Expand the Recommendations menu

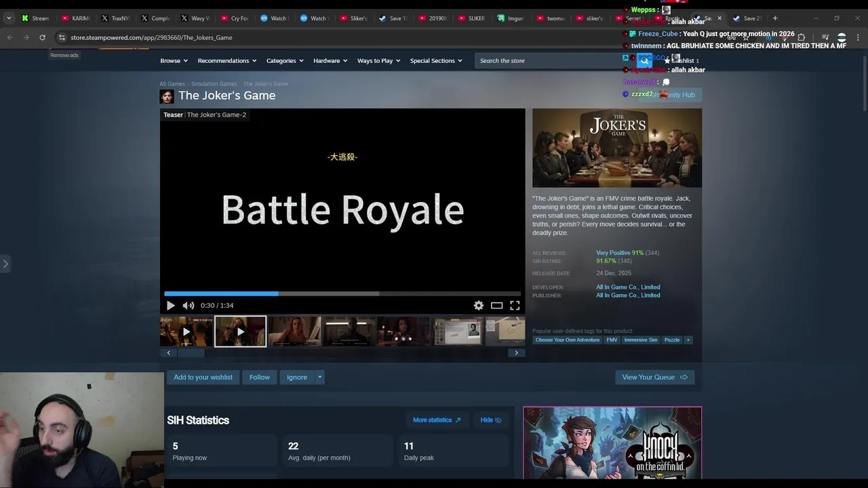[x=227, y=61]
